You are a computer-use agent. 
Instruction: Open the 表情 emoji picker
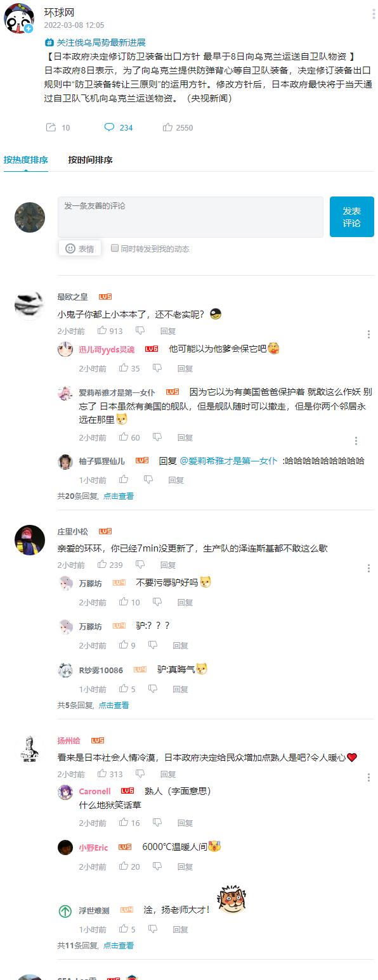point(80,248)
